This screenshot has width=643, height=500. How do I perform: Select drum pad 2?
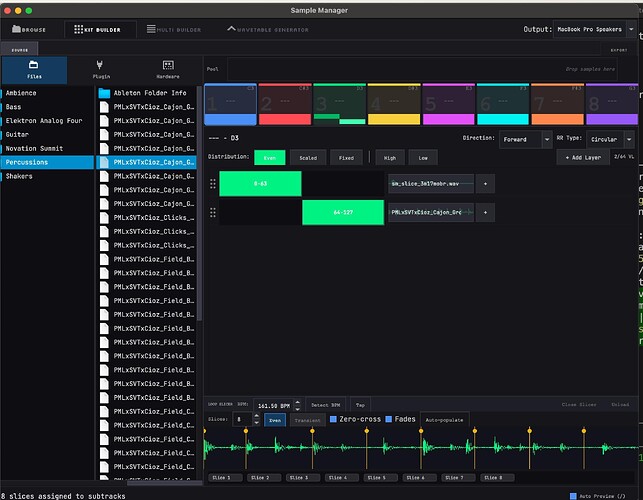[x=285, y=104]
